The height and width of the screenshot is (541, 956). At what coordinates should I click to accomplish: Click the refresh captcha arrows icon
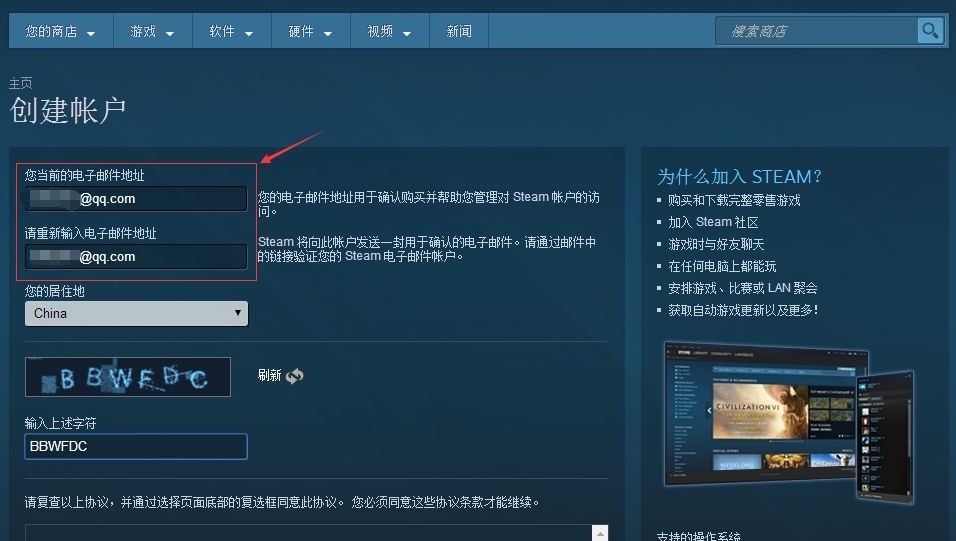(x=294, y=376)
